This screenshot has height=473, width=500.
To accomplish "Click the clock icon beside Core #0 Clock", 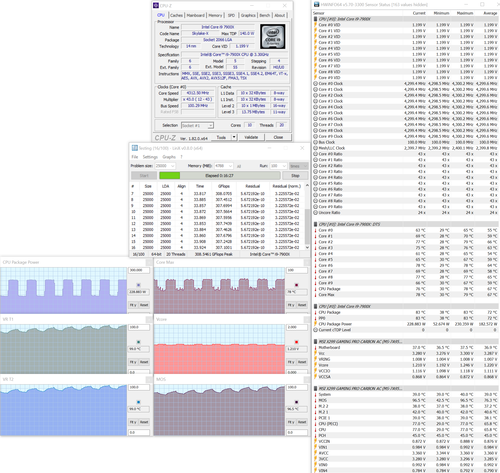I will click(315, 83).
